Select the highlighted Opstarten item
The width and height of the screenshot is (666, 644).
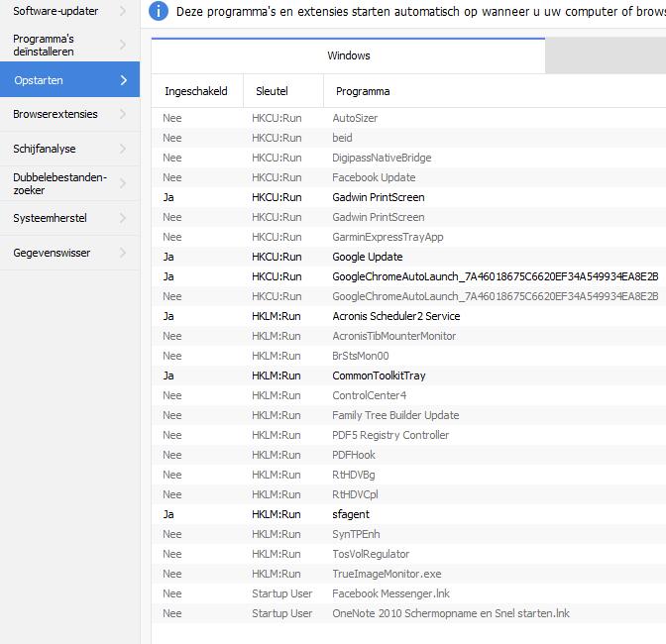[39, 80]
